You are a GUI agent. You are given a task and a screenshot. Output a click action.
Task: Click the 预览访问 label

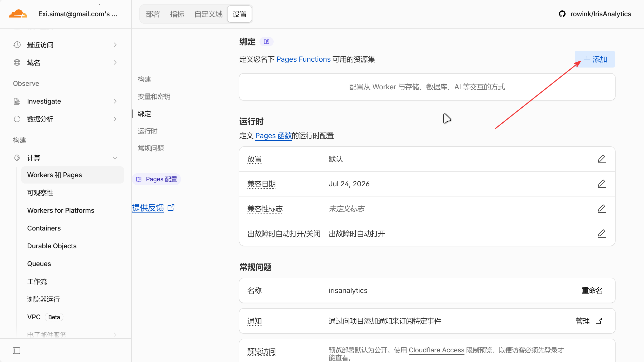pyautogui.click(x=261, y=352)
